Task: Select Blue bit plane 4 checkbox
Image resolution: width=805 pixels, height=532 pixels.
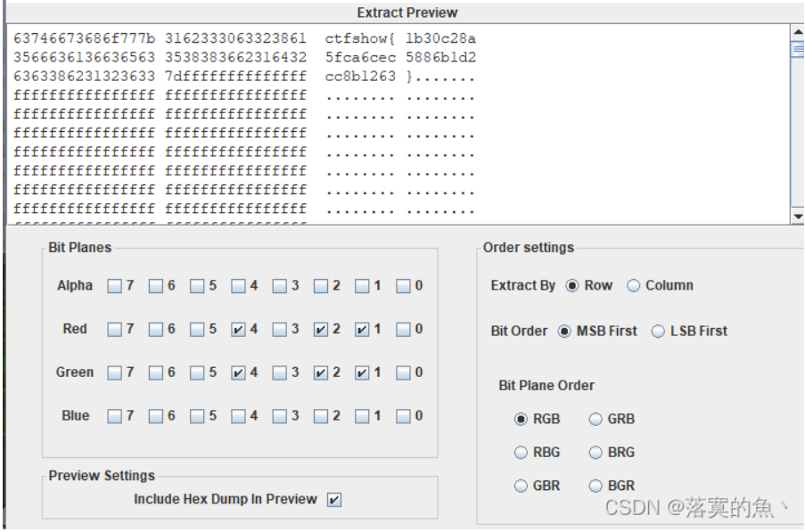Action: (x=238, y=416)
